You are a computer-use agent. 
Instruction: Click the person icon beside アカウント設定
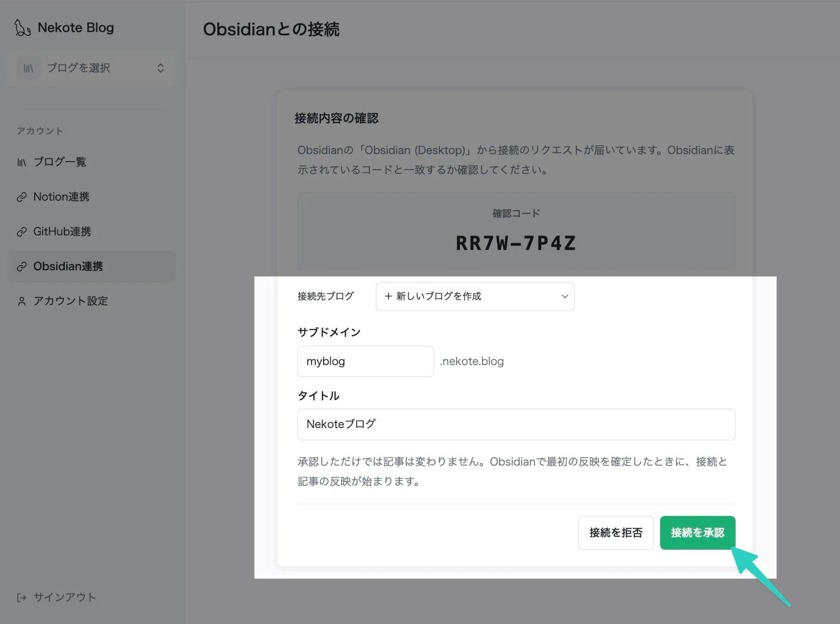22,302
